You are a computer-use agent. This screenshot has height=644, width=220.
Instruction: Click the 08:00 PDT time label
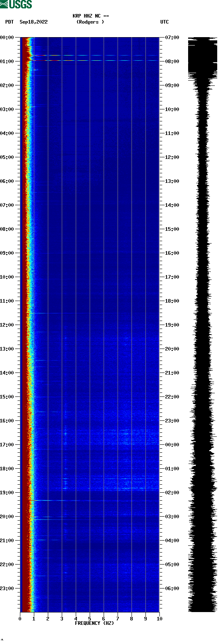(7, 229)
